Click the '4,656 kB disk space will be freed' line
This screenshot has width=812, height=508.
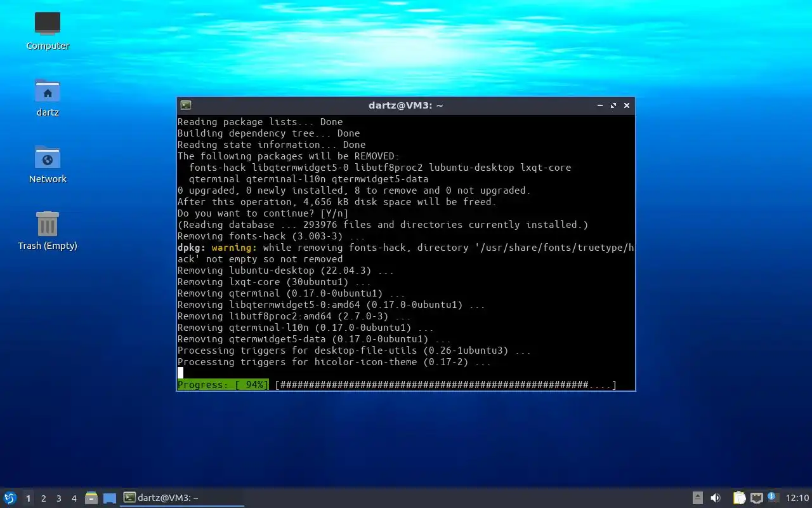coord(336,202)
